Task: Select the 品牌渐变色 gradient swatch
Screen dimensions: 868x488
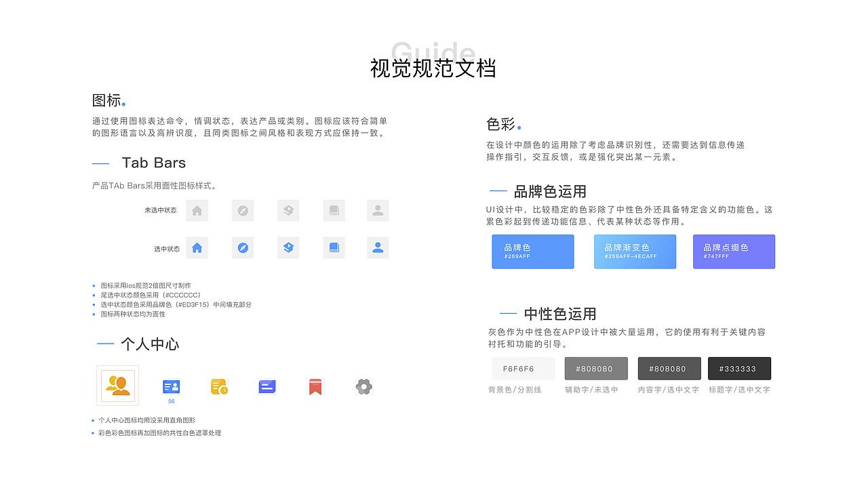Action: (x=635, y=251)
